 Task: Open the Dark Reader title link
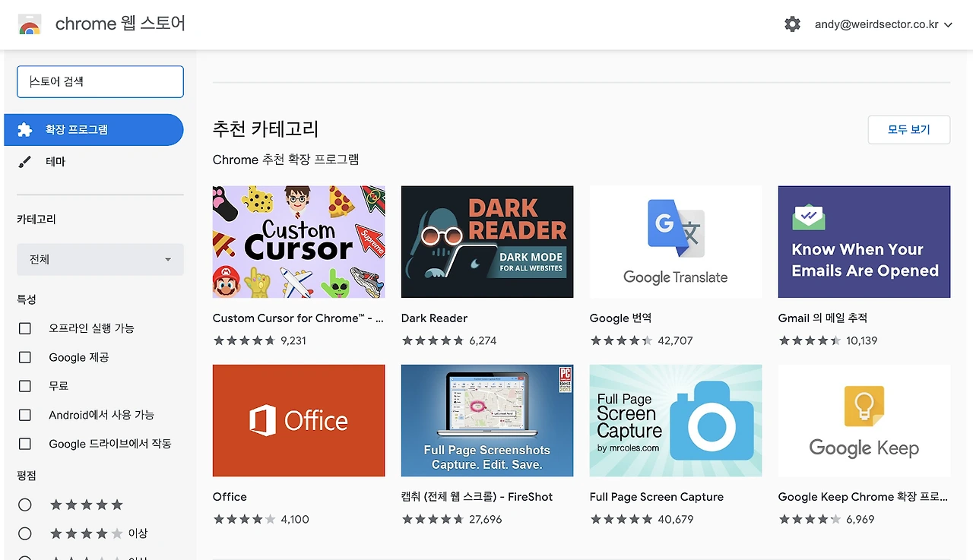point(434,318)
